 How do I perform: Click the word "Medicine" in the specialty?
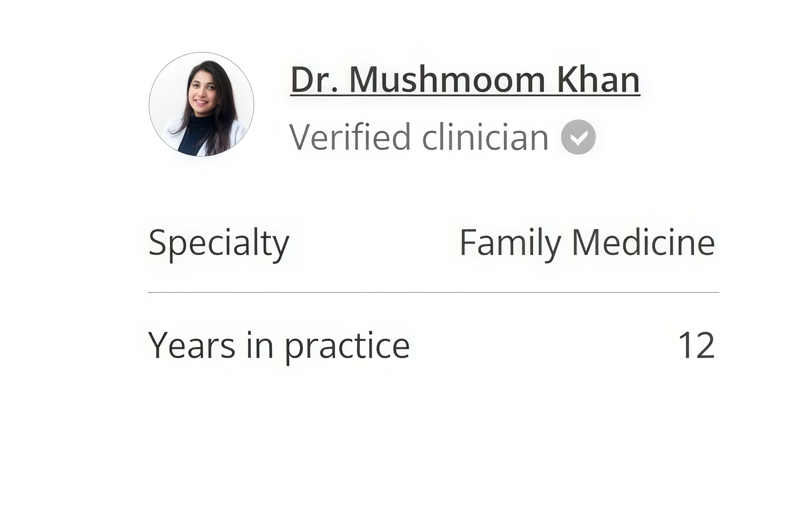[x=643, y=242]
